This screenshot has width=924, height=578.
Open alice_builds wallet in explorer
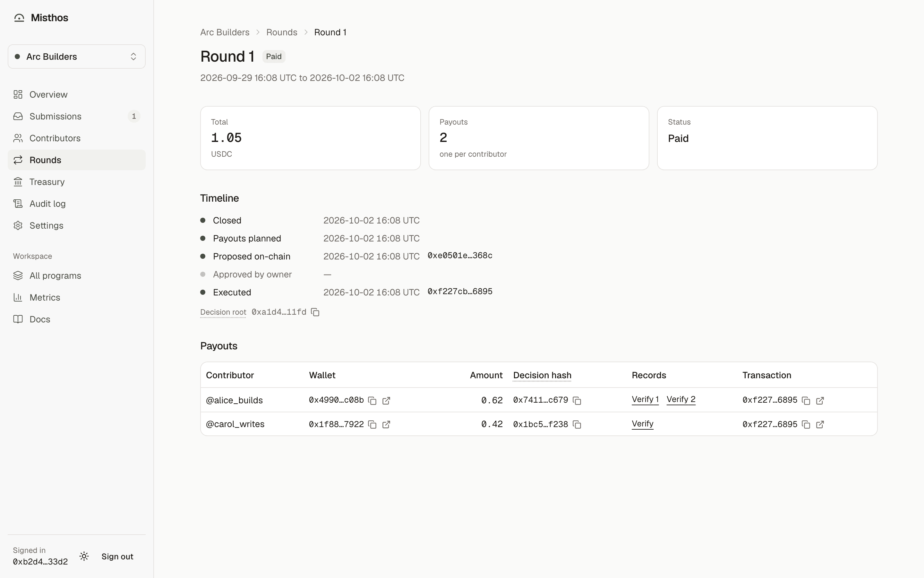tap(386, 401)
